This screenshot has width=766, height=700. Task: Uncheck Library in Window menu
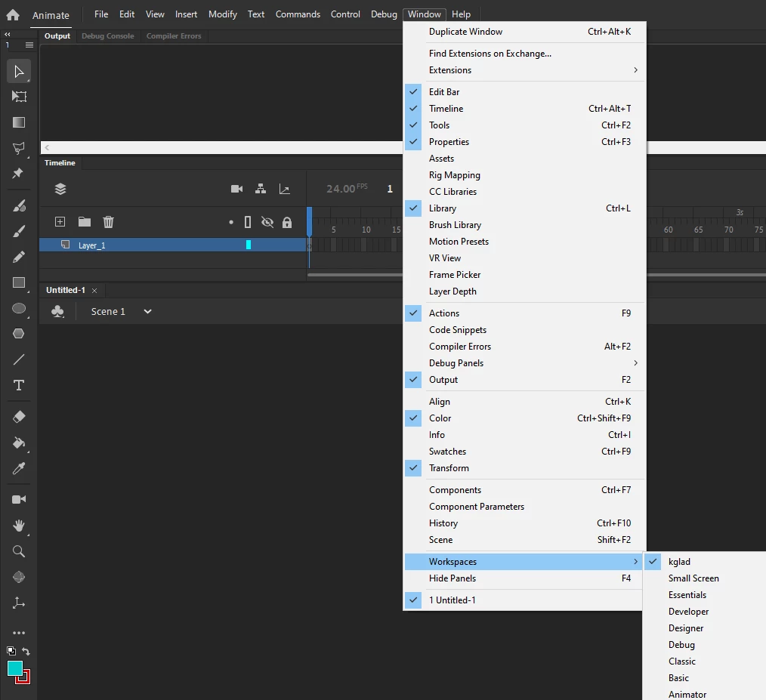pos(525,208)
